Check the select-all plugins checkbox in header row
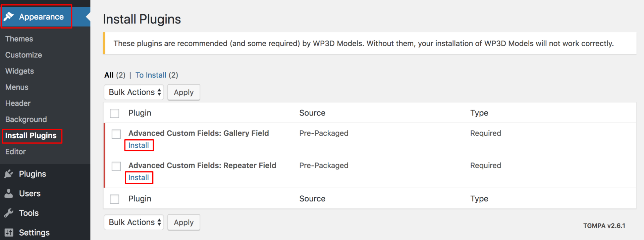This screenshot has width=644, height=240. 114,113
